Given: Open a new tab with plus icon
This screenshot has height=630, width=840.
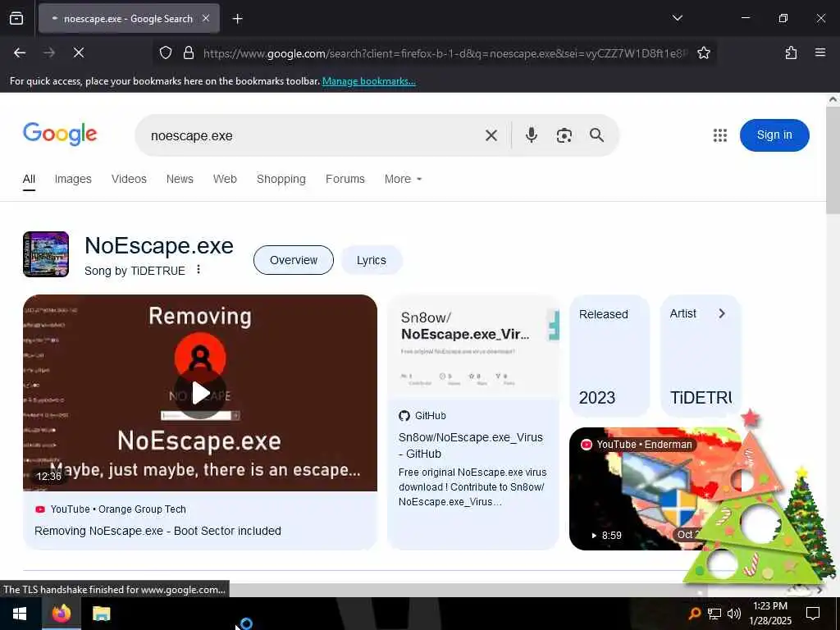Looking at the screenshot, I should click(237, 19).
